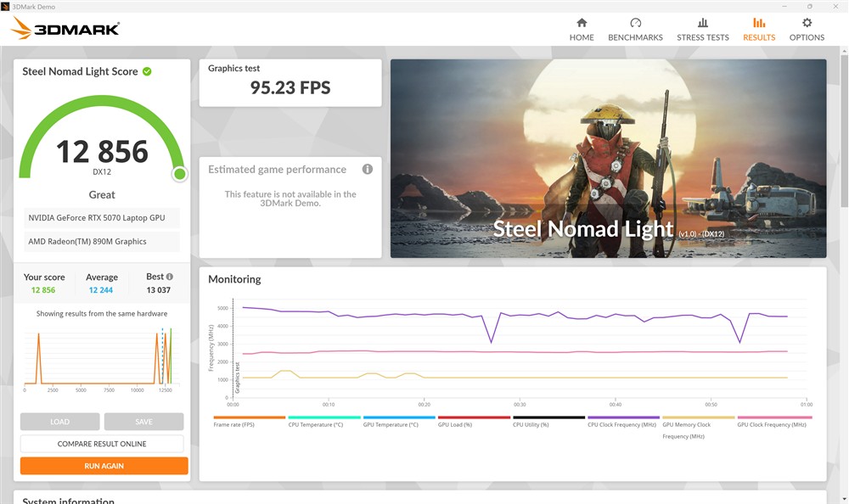Open the Home section via house icon
The height and width of the screenshot is (504, 849).
coord(582,24)
